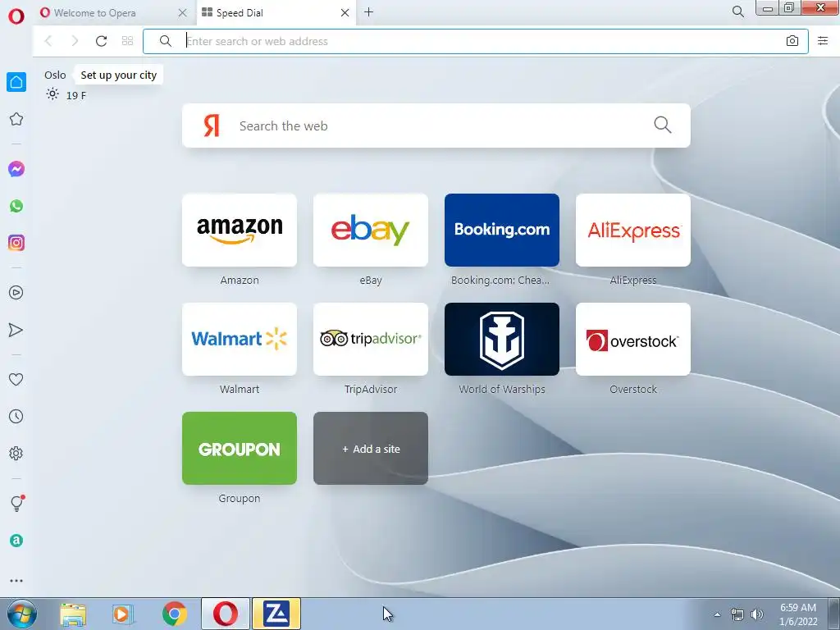The height and width of the screenshot is (630, 840).
Task: Open the Overstock speed dial tile
Action: tap(633, 339)
